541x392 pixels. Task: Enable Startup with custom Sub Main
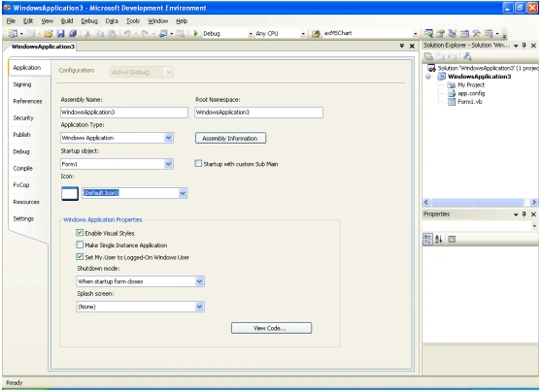point(198,163)
